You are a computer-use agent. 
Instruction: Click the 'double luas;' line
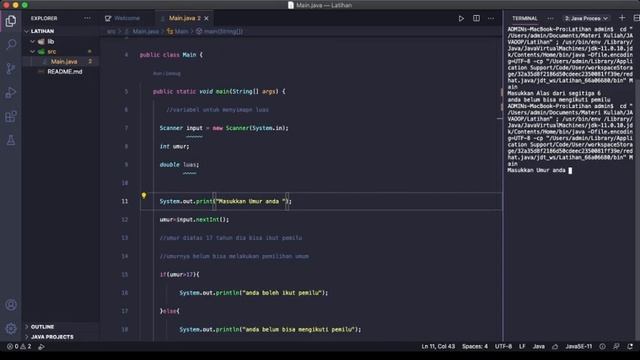[179, 164]
